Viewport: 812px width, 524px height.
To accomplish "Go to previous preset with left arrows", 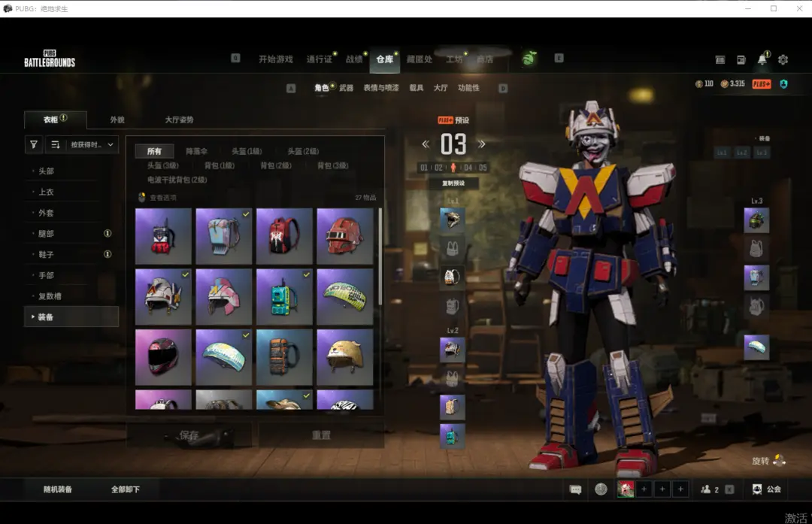I will (425, 144).
